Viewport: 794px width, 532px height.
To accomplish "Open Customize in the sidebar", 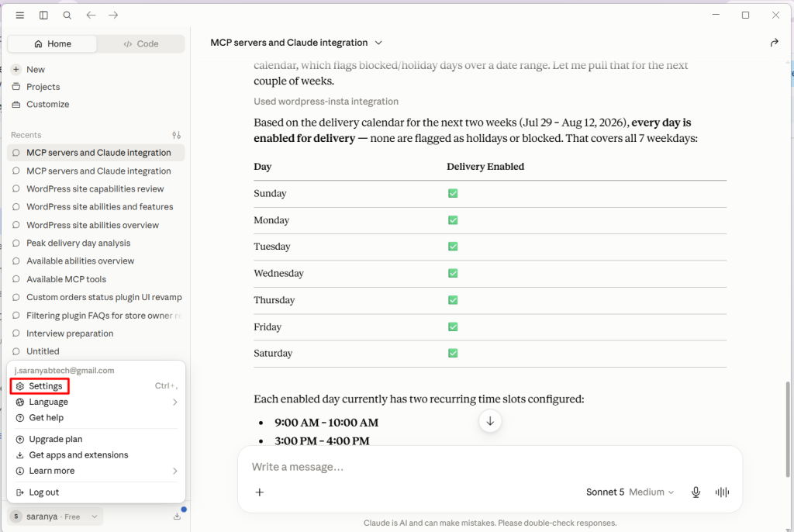I will tap(96, 105).
